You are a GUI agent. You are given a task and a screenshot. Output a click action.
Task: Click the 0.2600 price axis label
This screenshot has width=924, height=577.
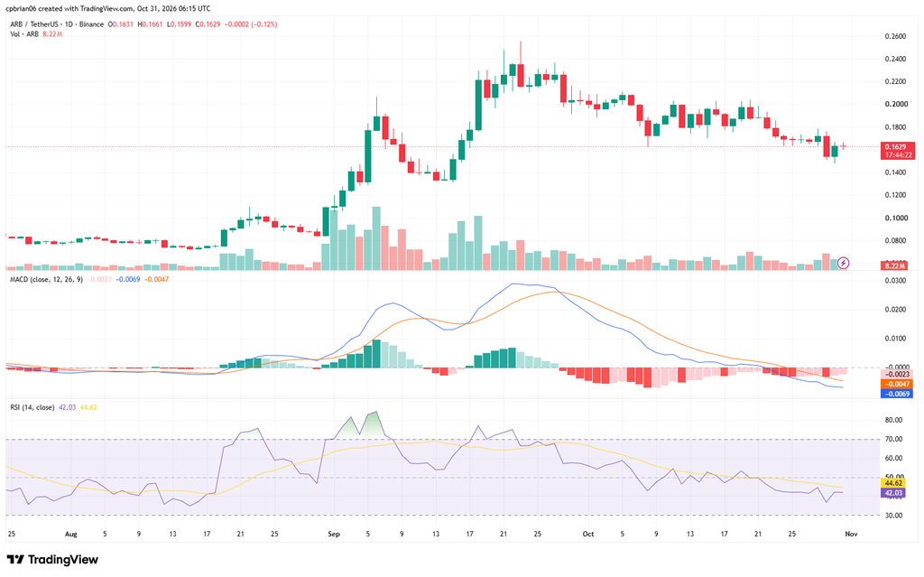896,37
